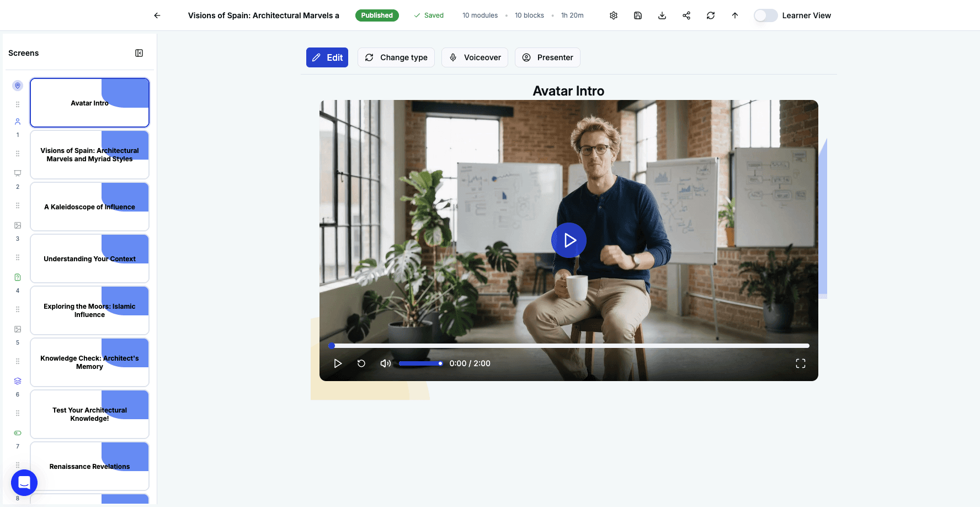Open the support chat bubble

(24, 482)
